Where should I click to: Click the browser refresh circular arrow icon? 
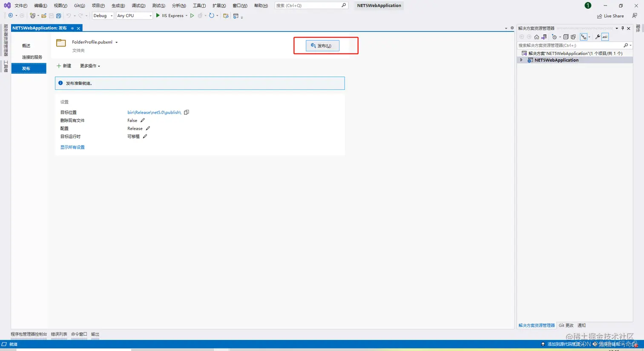pyautogui.click(x=212, y=16)
